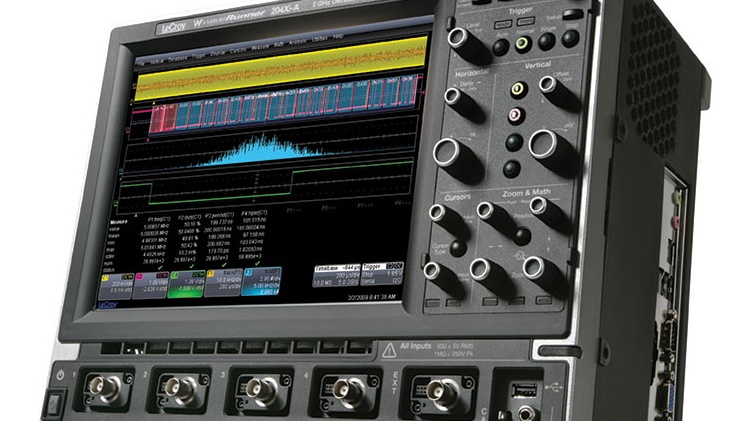
Task: Select the Channel 2 BNC input connector
Action: 180,388
